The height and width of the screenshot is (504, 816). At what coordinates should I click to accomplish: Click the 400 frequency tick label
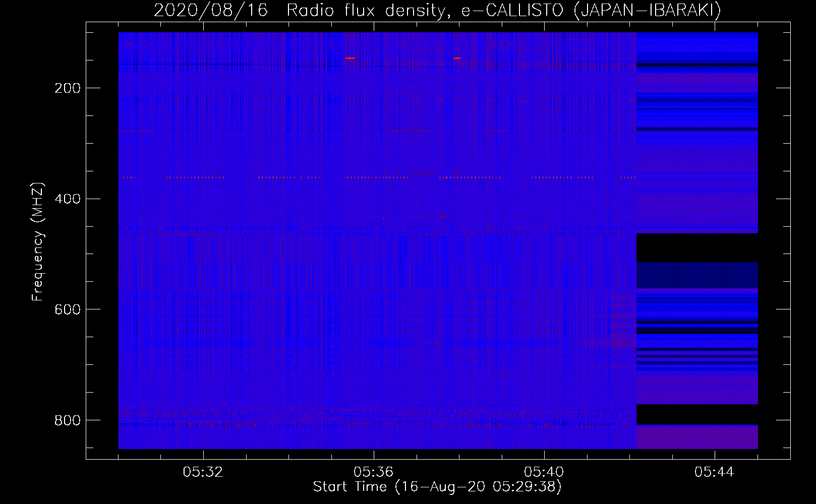[x=68, y=199]
